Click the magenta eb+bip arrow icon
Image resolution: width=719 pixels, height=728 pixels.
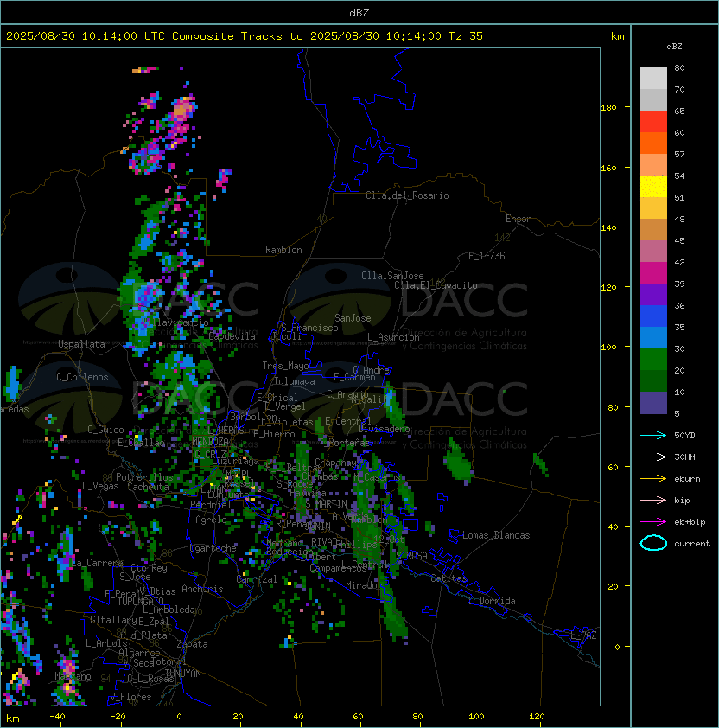tap(653, 522)
